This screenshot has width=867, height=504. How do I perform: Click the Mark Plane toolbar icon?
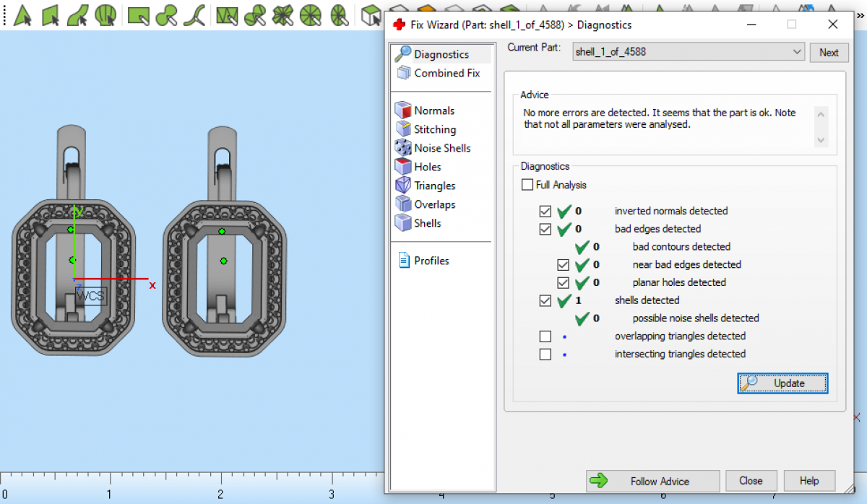pos(50,14)
